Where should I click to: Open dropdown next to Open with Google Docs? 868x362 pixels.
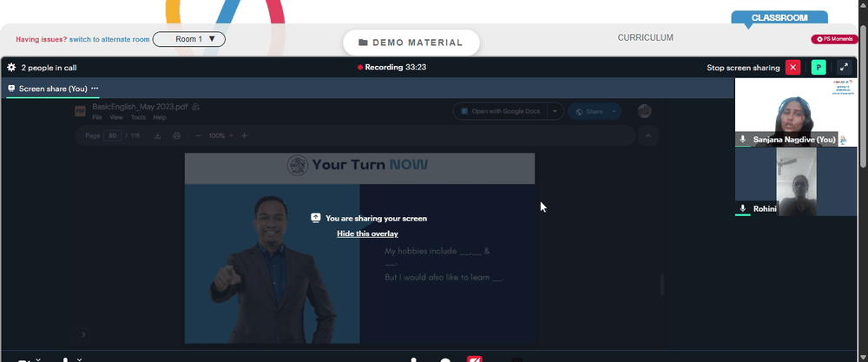[555, 111]
